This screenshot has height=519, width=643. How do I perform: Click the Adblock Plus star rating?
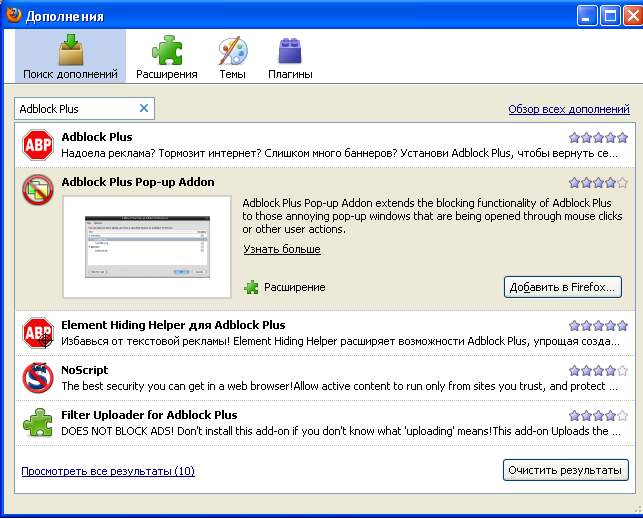tap(598, 138)
